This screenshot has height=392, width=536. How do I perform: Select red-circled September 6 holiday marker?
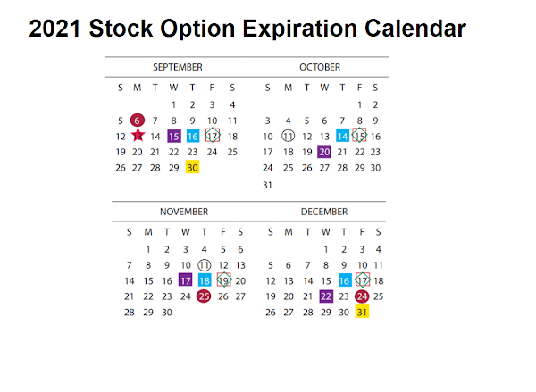(x=138, y=121)
